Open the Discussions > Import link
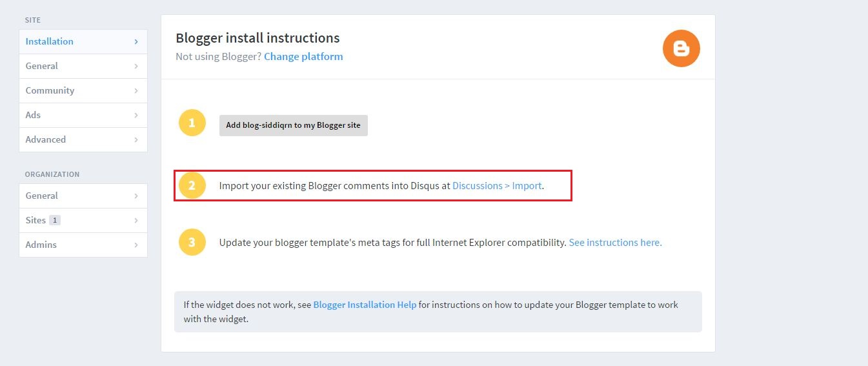 point(497,186)
